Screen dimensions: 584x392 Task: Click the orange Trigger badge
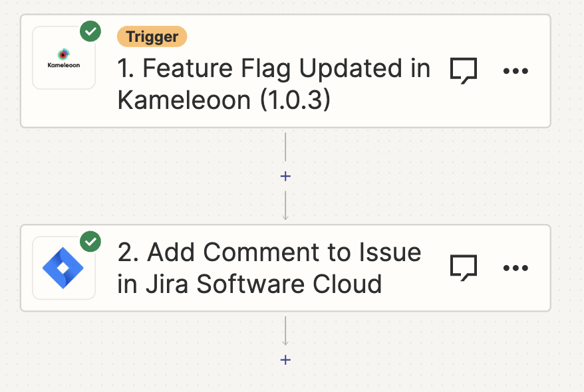point(152,37)
